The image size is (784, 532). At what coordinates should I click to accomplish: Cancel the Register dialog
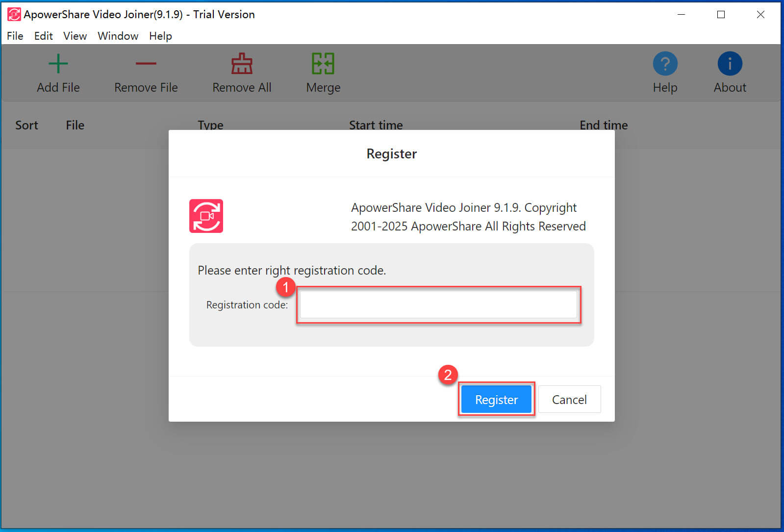click(569, 400)
